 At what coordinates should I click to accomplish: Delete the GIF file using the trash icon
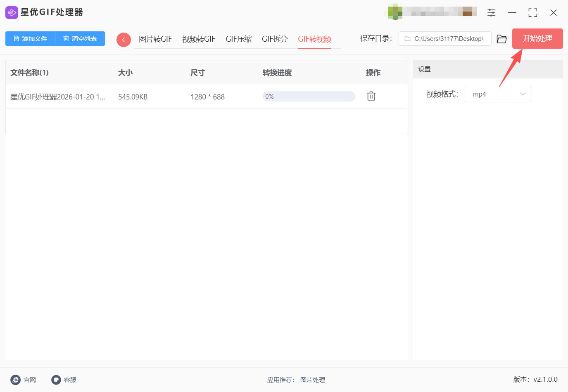[x=371, y=96]
